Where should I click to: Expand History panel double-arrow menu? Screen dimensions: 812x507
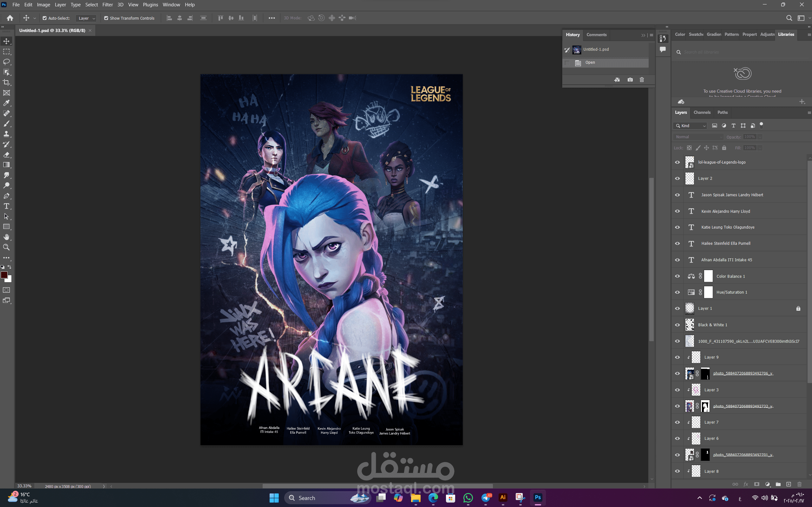tap(643, 35)
